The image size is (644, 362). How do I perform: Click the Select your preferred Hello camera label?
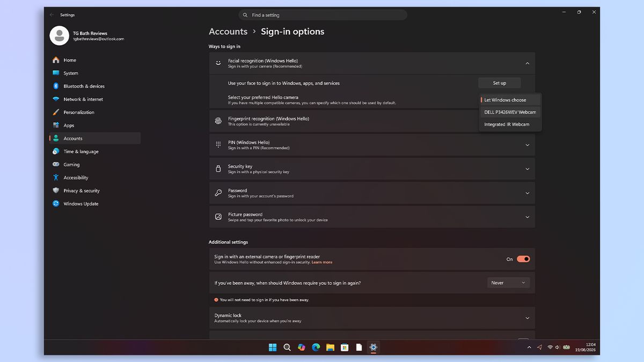(x=263, y=98)
